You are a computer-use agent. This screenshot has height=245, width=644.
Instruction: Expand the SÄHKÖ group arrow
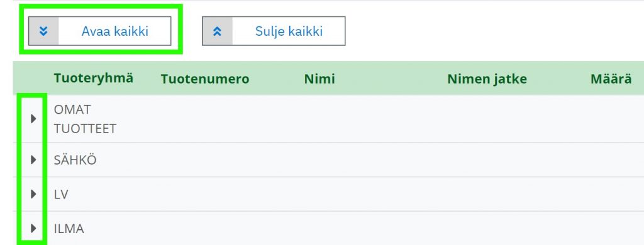click(34, 160)
